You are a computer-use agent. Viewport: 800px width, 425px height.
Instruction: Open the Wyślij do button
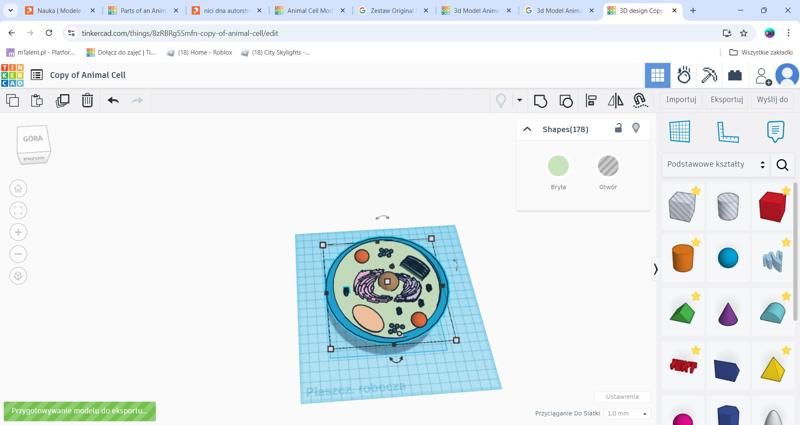(x=772, y=99)
